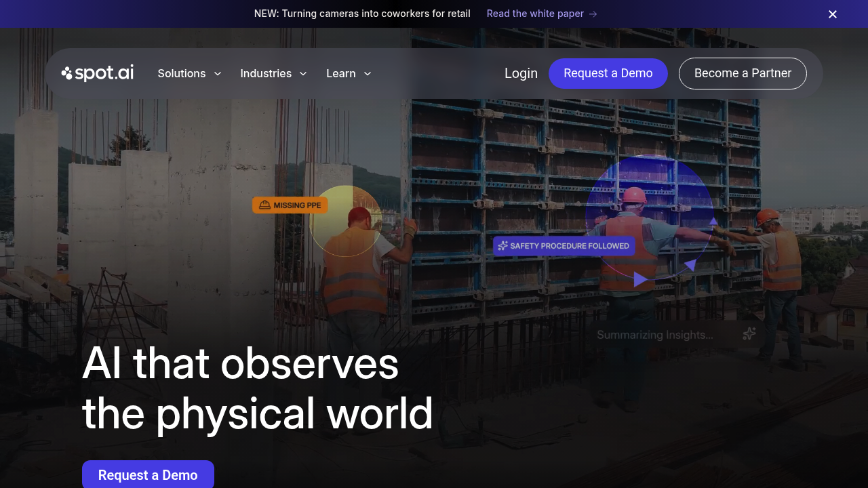The image size is (868, 488).
Task: Click the sparkle icon in the safety badge
Action: coord(502,246)
